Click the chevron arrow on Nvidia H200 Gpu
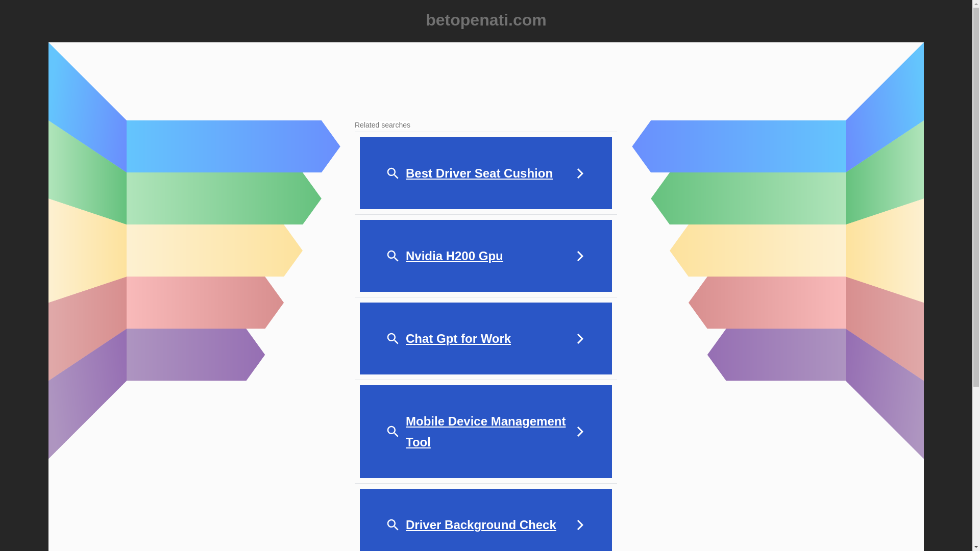Screen dimensions: 980x551 (x=580, y=256)
